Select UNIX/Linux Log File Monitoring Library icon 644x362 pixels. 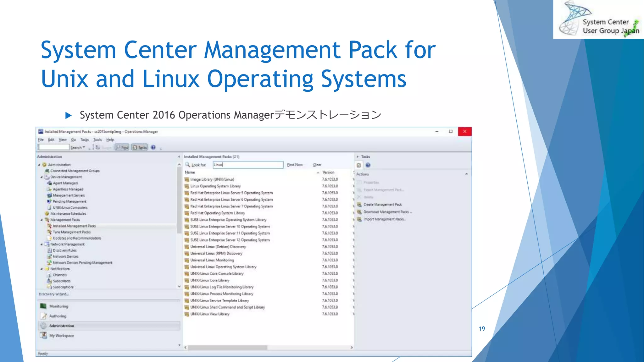coord(187,287)
